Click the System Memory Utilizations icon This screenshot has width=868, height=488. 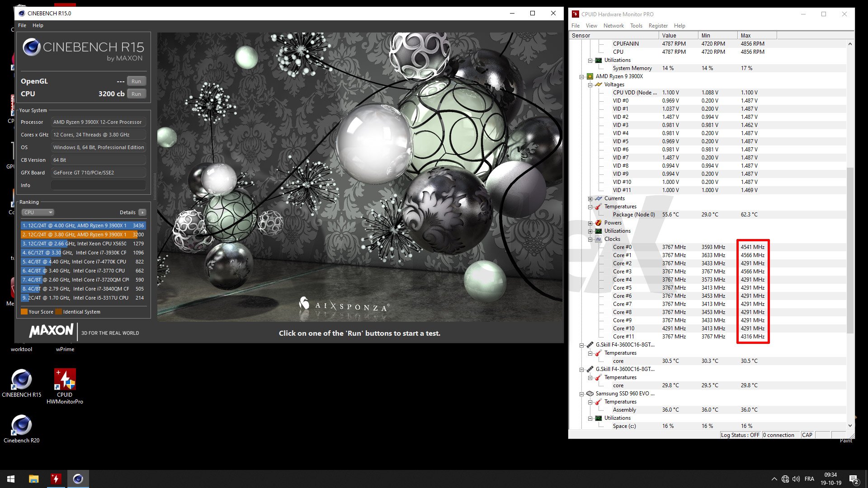tap(599, 60)
